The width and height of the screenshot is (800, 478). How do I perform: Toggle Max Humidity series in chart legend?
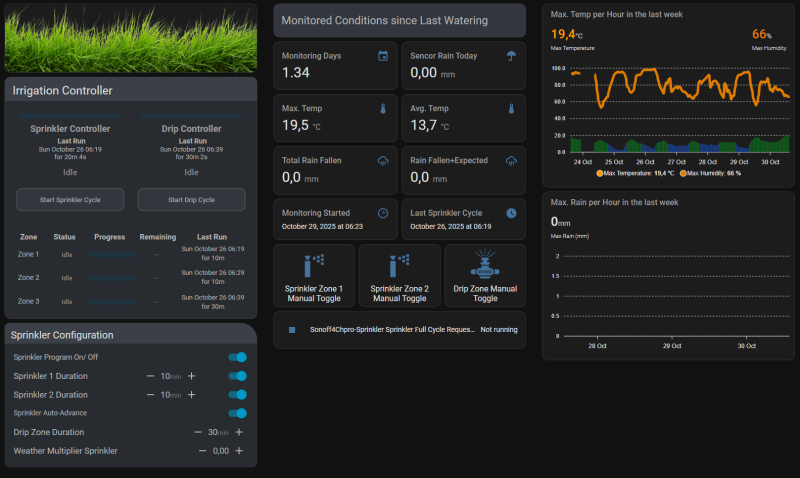(711, 173)
